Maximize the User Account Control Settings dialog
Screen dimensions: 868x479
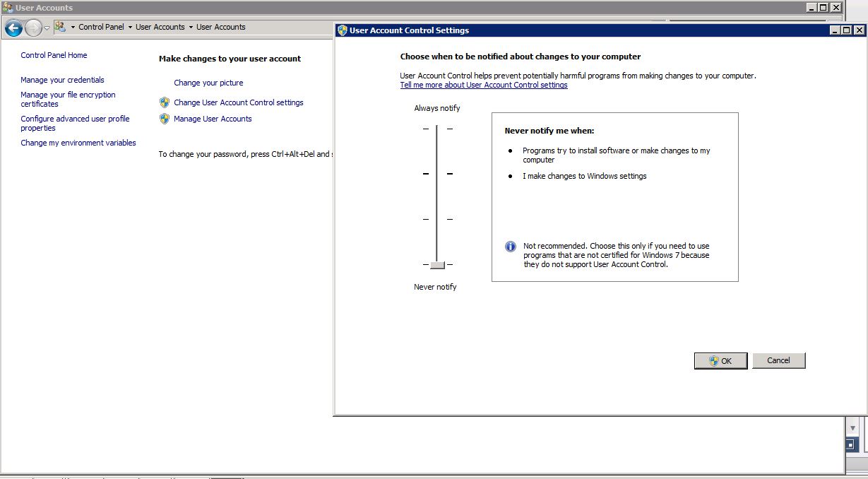click(x=847, y=30)
